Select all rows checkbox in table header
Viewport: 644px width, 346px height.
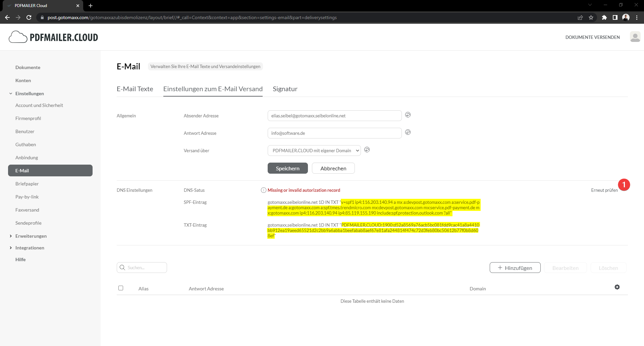[121, 288]
